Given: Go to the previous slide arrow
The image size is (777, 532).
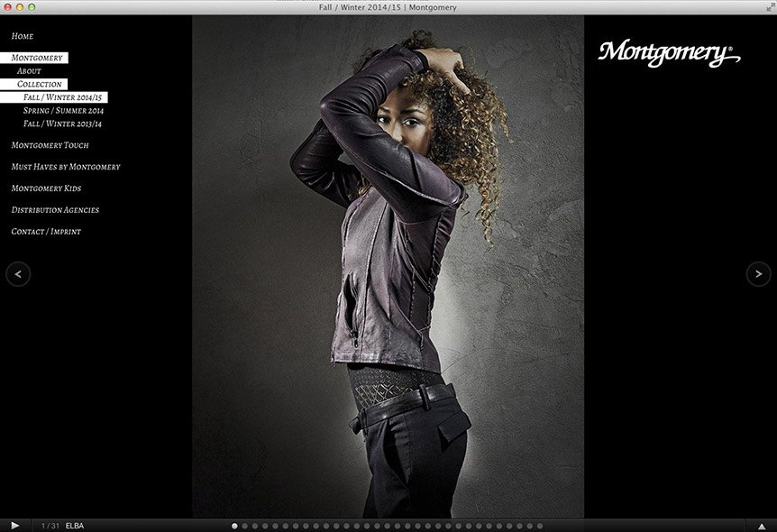Looking at the screenshot, I should pyautogui.click(x=18, y=274).
